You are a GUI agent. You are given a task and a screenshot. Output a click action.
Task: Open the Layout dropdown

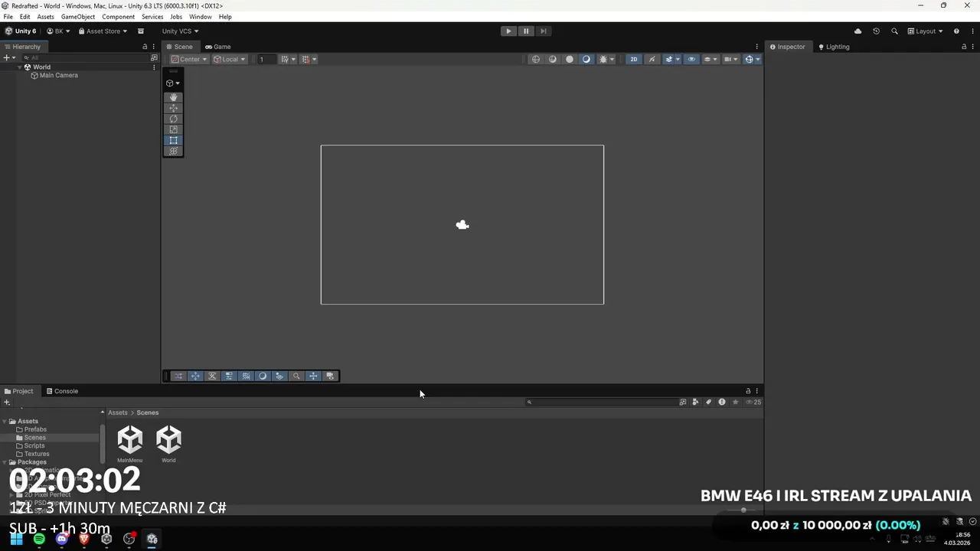point(926,31)
